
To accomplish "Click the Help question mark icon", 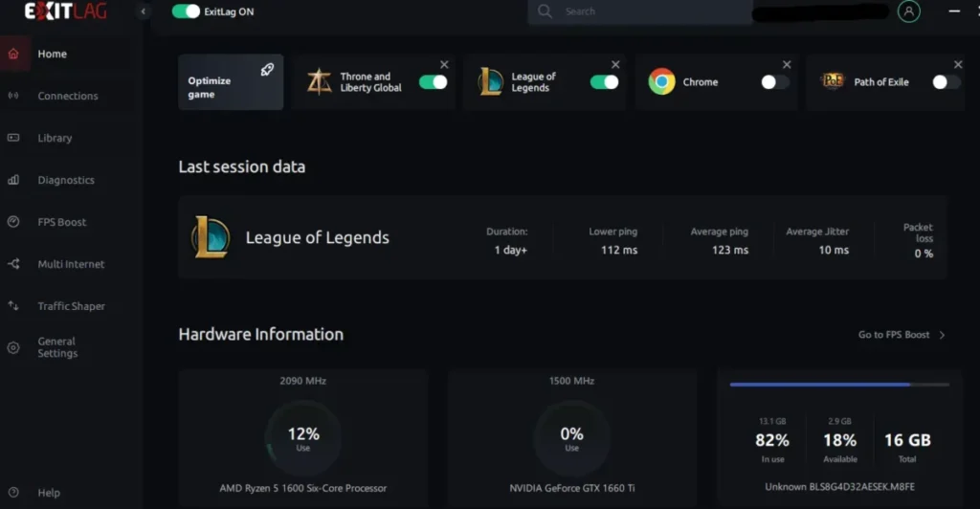I will [13, 492].
